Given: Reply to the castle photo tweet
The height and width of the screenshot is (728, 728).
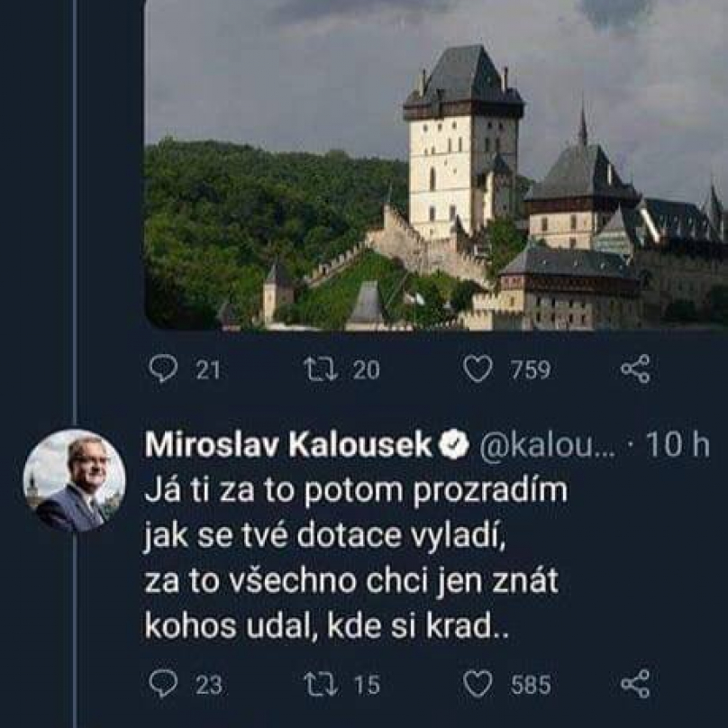Looking at the screenshot, I should point(163,369).
